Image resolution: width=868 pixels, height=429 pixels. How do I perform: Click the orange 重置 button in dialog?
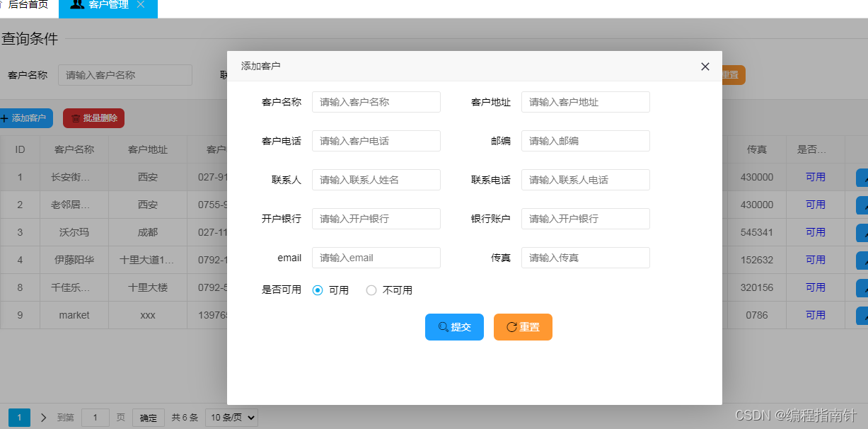click(523, 327)
